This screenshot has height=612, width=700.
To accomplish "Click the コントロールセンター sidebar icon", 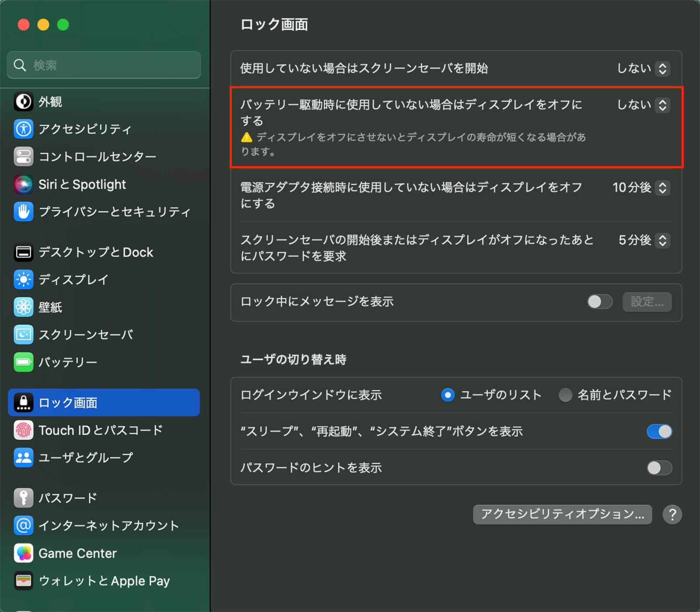I will click(23, 156).
